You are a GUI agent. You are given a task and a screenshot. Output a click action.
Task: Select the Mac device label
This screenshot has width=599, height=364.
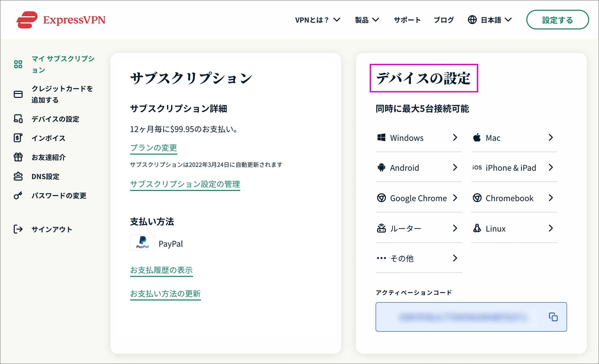[493, 138]
